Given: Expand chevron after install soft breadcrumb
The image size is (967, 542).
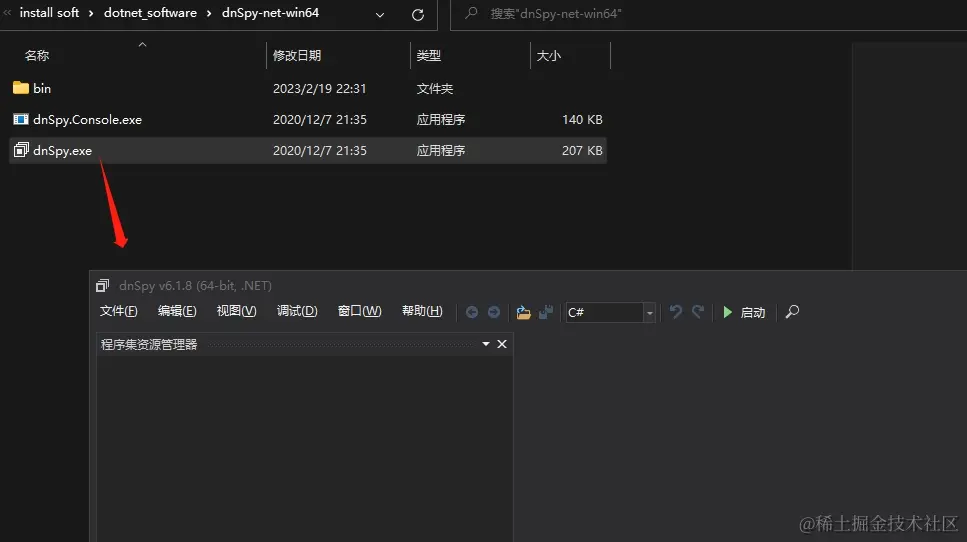Looking at the screenshot, I should tap(91, 13).
